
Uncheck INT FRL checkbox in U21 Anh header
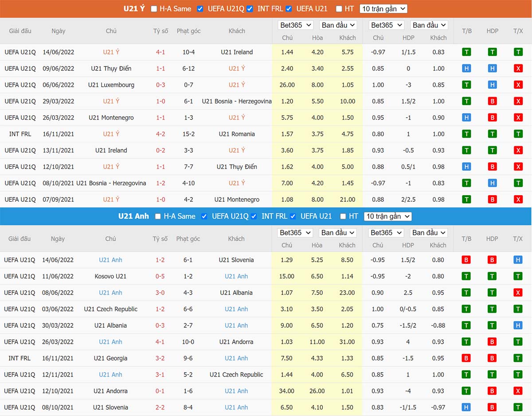click(x=254, y=216)
